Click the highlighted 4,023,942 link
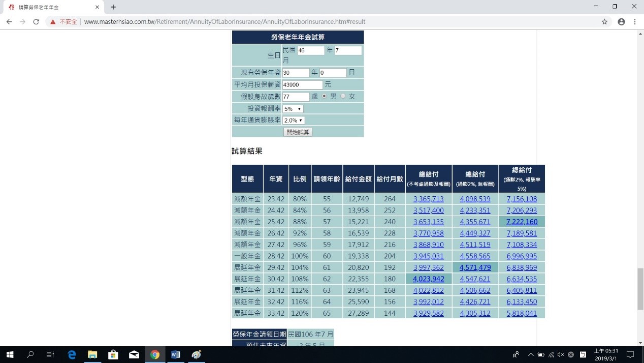 tap(429, 279)
